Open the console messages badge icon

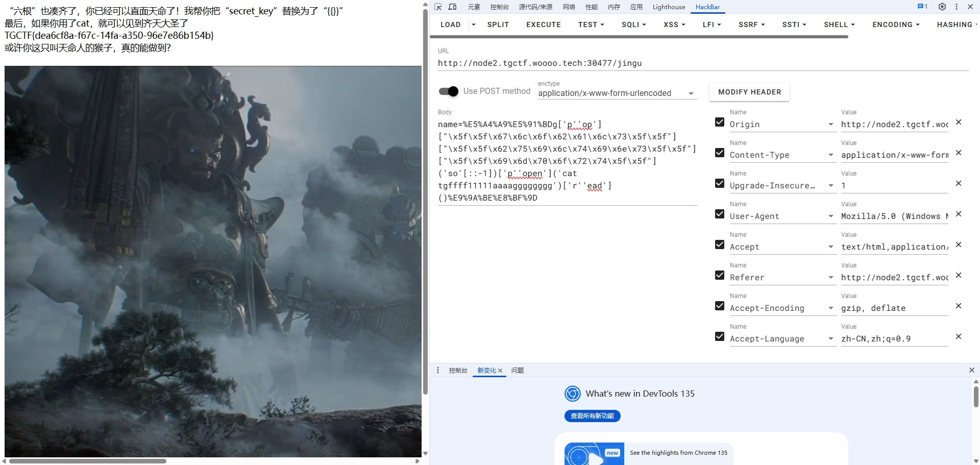pyautogui.click(x=922, y=7)
